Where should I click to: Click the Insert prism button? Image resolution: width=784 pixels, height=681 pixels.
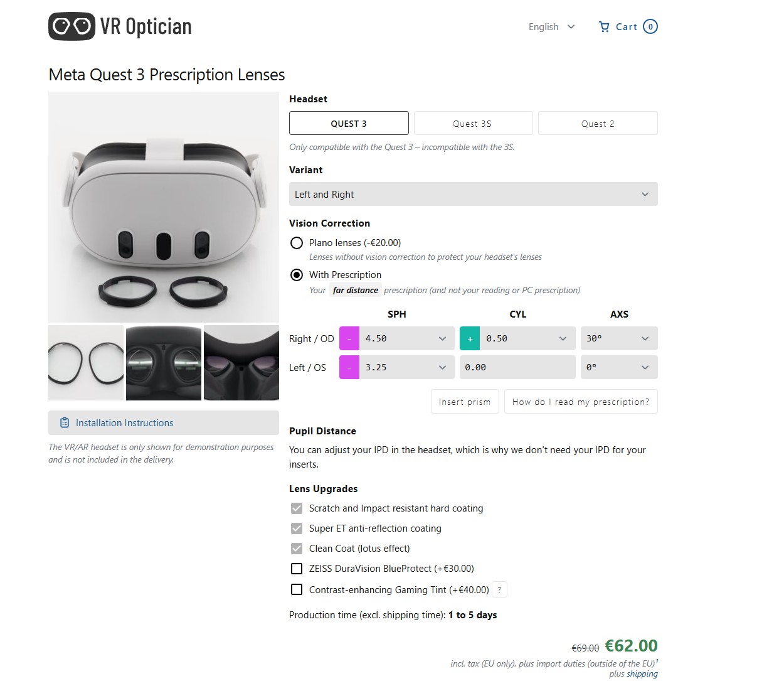pyautogui.click(x=464, y=402)
